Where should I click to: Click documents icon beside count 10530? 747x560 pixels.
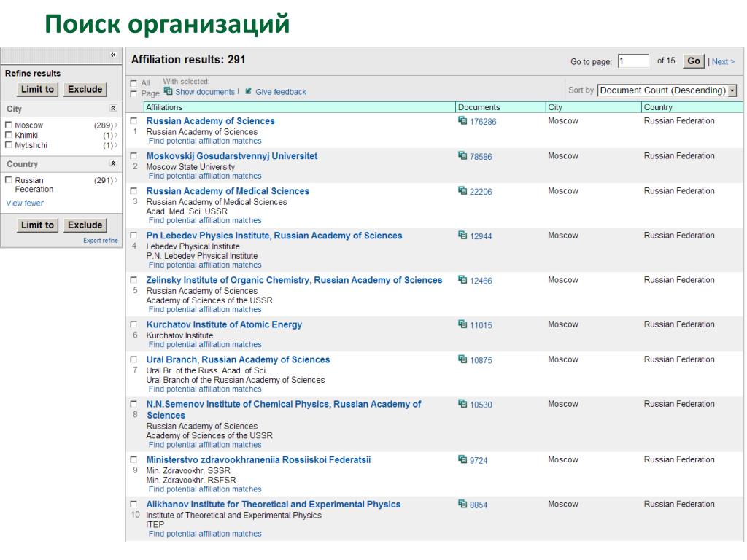tap(462, 404)
